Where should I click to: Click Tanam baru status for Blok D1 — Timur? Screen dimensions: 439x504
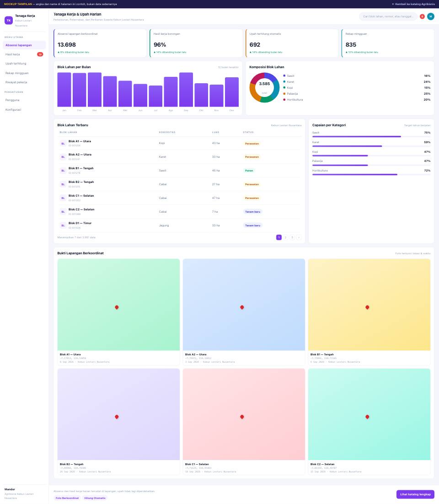[252, 225]
